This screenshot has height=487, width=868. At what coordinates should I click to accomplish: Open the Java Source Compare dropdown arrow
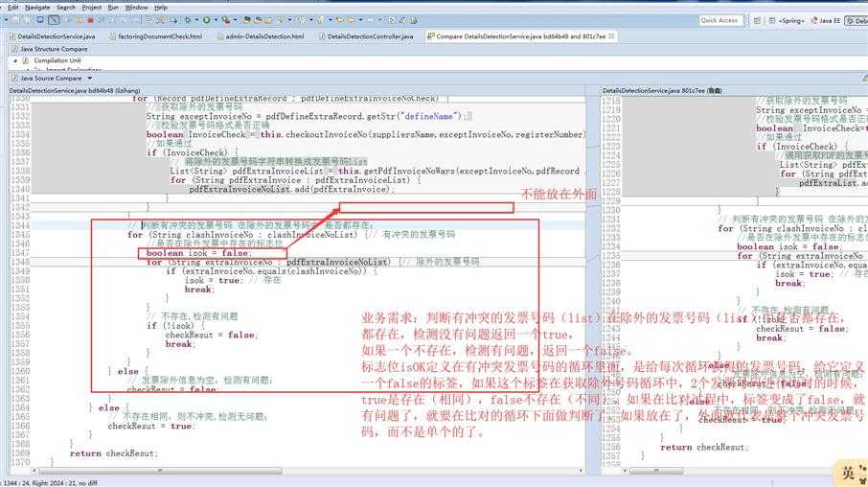[90, 78]
